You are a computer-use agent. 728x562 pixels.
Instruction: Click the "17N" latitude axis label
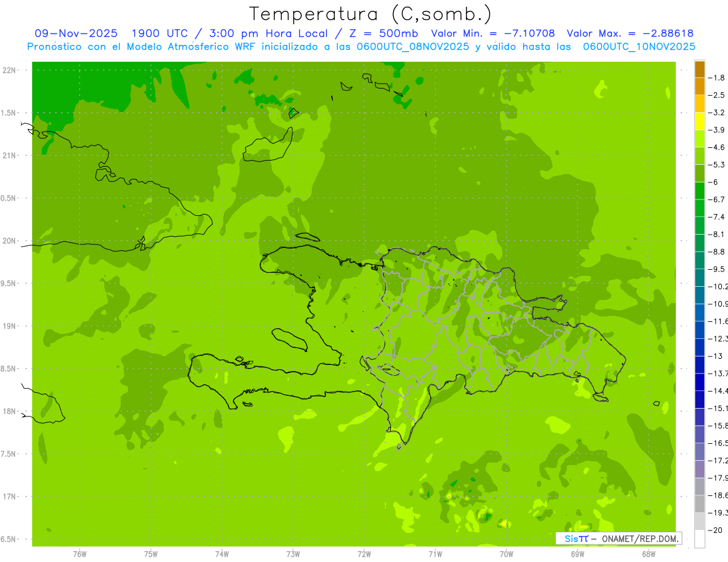[10, 497]
